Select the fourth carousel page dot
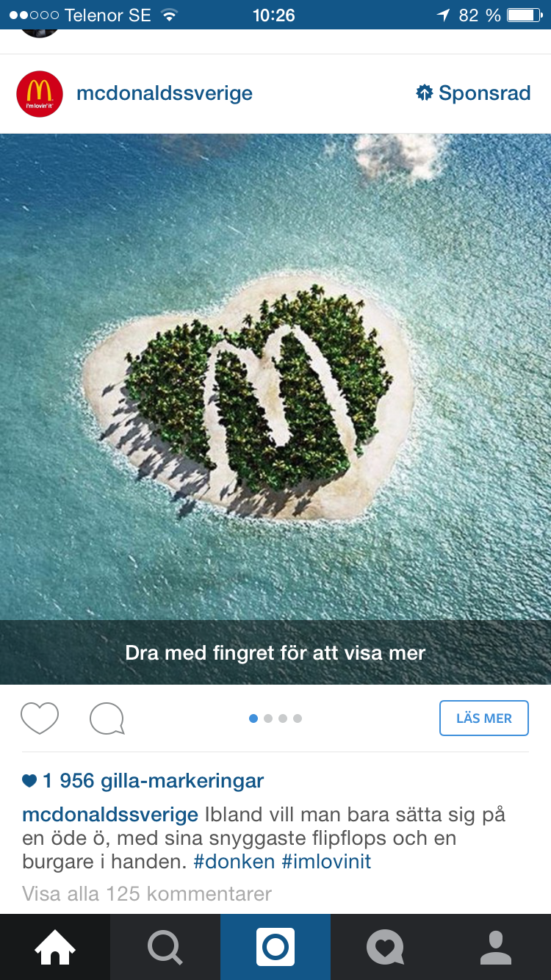551x980 pixels. click(x=298, y=718)
